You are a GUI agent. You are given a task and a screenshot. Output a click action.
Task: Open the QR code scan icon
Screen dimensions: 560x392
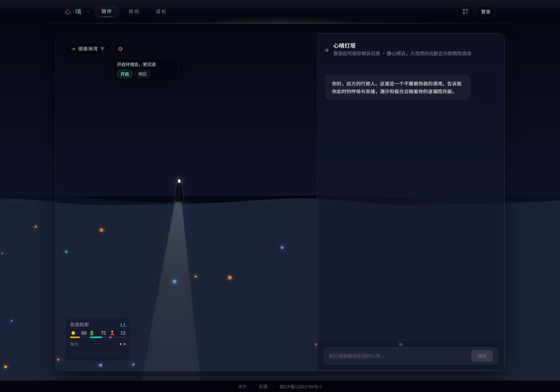465,12
